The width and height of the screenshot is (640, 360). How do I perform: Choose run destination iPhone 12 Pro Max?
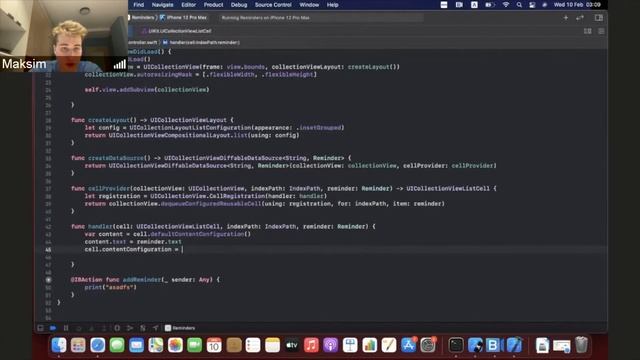coord(184,18)
